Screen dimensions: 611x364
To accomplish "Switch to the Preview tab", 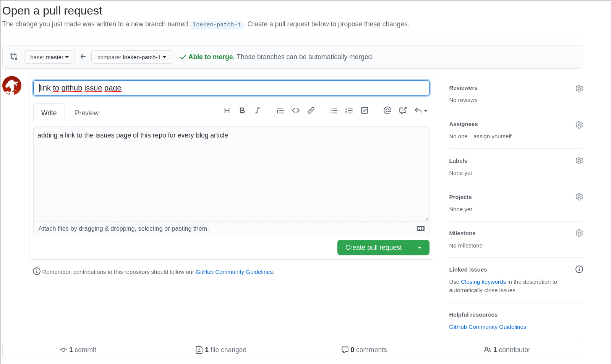I will coord(86,113).
